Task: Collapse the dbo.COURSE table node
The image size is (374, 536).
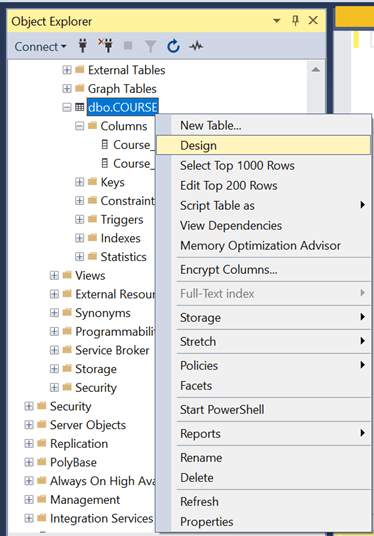Action: [67, 107]
